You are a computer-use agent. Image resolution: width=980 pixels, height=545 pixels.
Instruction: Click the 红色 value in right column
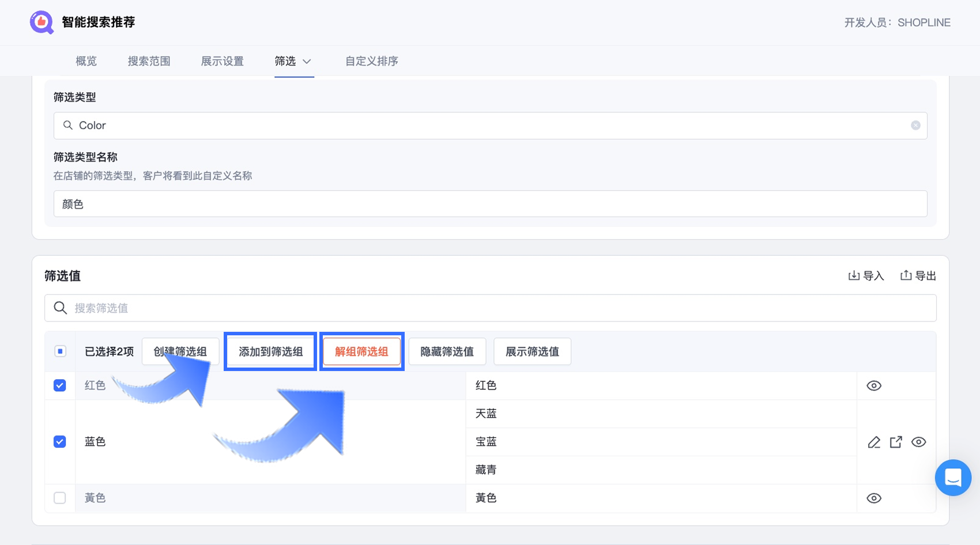tap(486, 385)
